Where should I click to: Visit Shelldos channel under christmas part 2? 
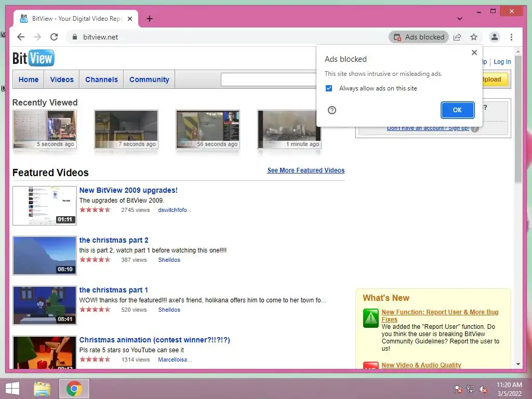click(169, 260)
